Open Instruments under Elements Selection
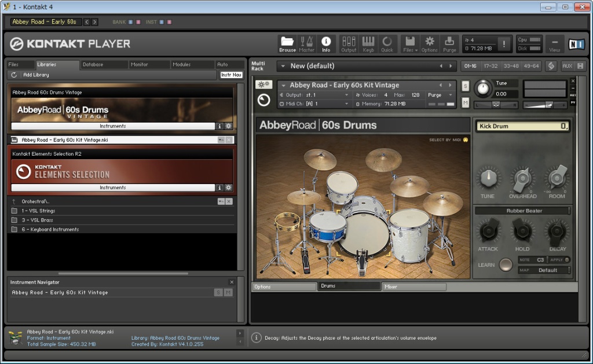Viewport: 593px width, 364px height. [x=113, y=187]
